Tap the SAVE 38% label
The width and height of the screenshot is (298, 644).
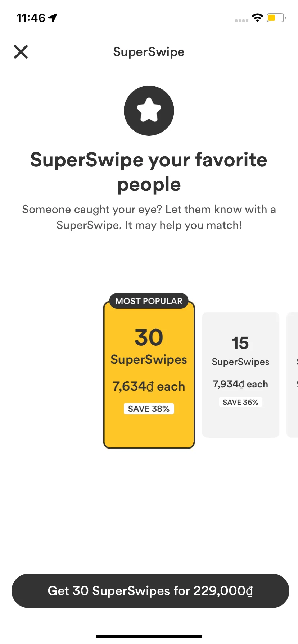(149, 409)
